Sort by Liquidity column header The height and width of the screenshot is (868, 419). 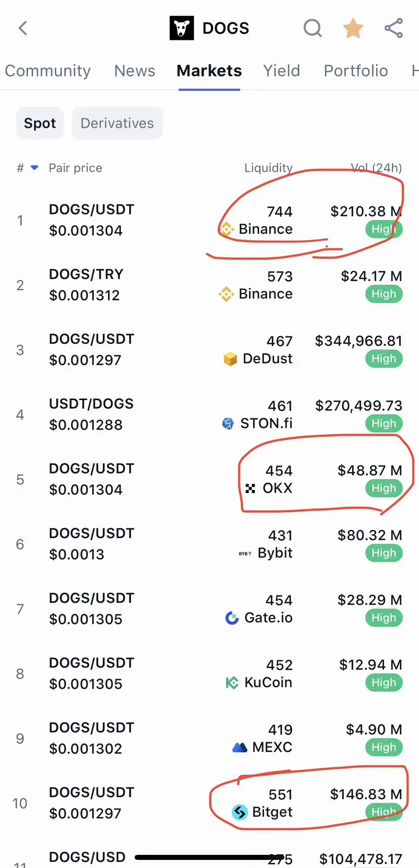[268, 167]
